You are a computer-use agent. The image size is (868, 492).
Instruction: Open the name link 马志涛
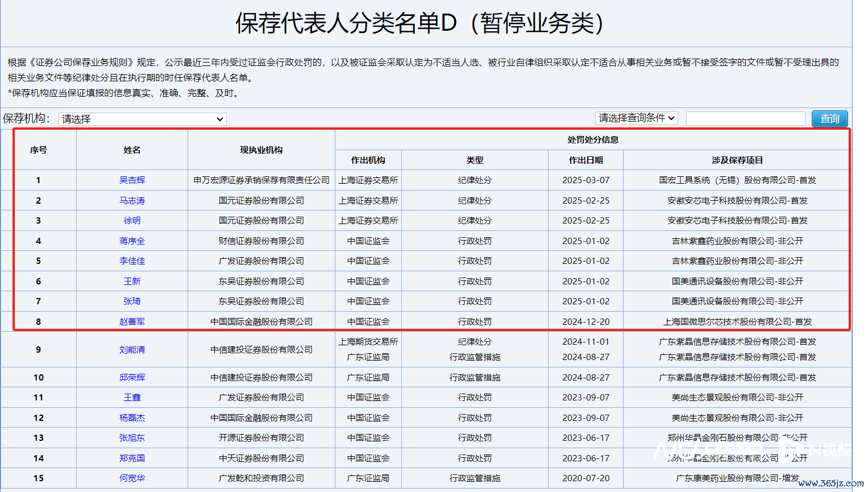(x=132, y=200)
